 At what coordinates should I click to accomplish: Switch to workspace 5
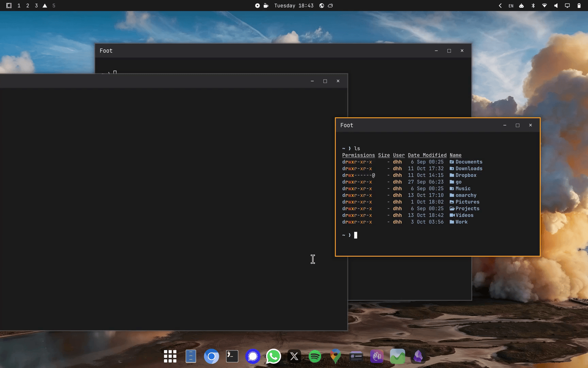54,5
